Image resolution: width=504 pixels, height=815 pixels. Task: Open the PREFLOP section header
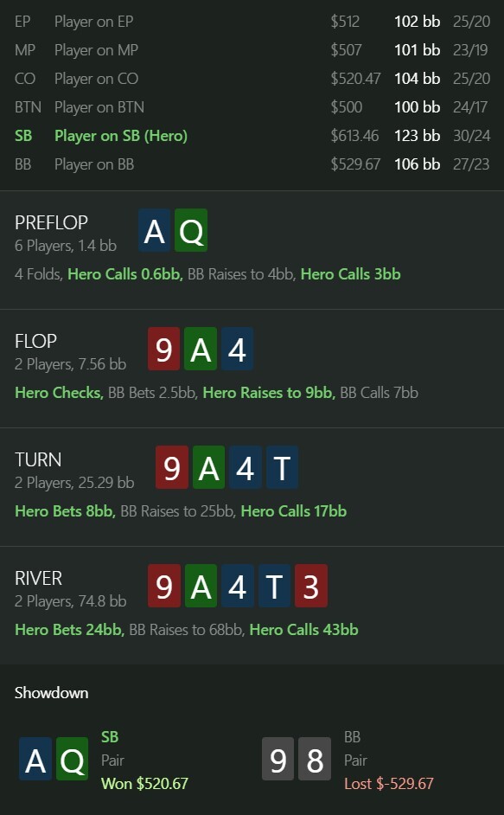pyautogui.click(x=51, y=222)
